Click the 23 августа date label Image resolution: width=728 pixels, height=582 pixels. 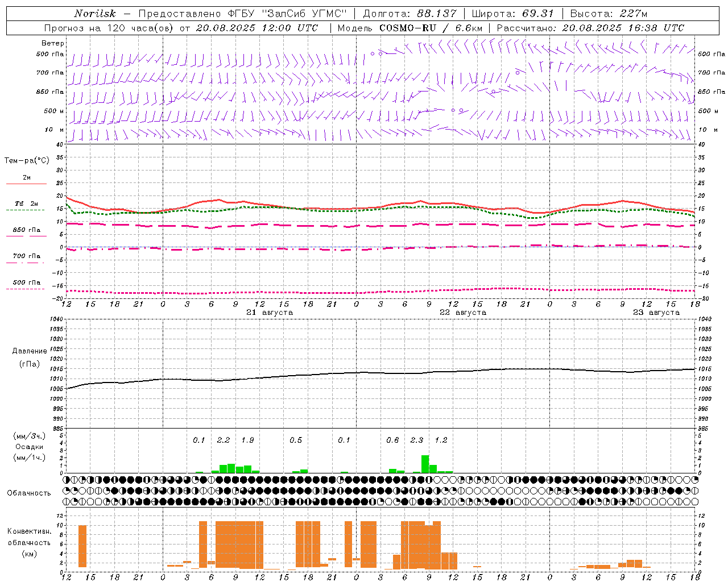coord(656,313)
